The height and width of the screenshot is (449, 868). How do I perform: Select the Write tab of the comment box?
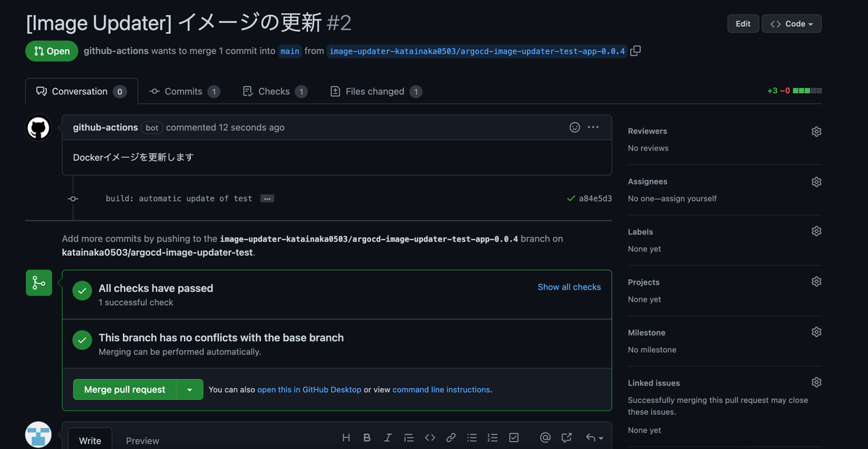click(90, 440)
